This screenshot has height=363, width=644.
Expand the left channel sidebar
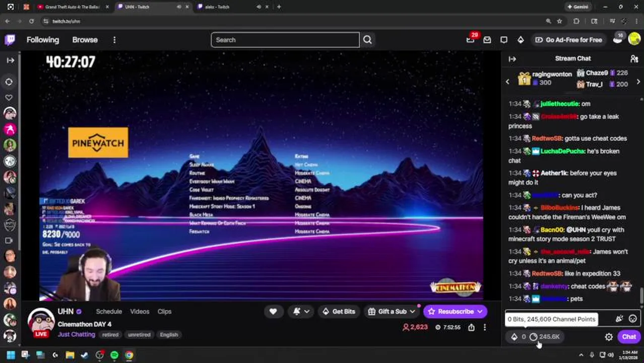click(10, 60)
